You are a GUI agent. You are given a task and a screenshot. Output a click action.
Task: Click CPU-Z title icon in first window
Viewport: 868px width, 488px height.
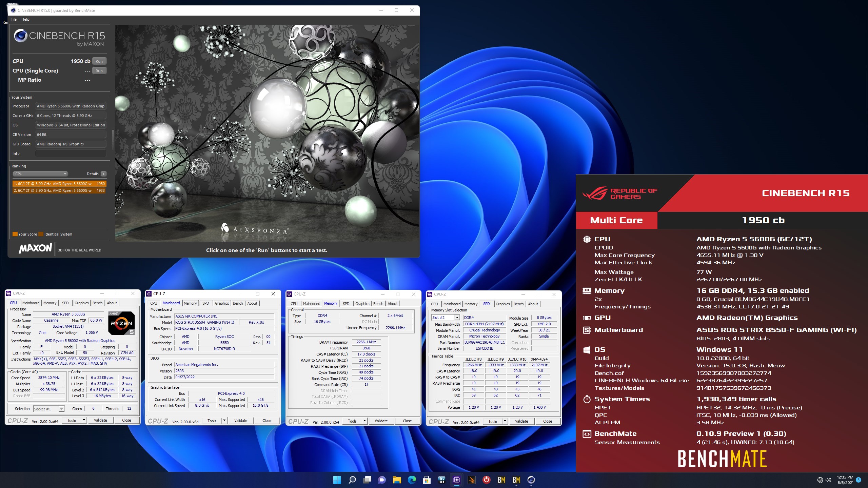[x=8, y=293]
